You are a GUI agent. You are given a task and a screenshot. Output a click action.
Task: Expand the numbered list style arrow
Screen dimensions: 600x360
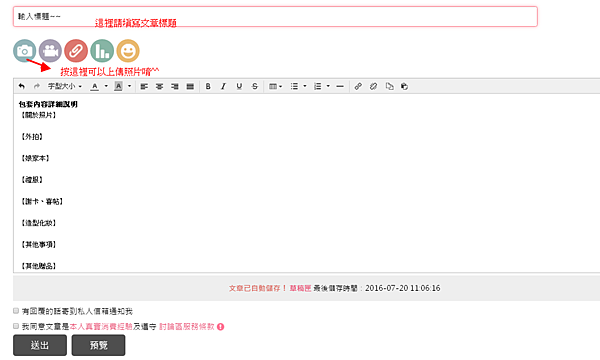coord(328,86)
